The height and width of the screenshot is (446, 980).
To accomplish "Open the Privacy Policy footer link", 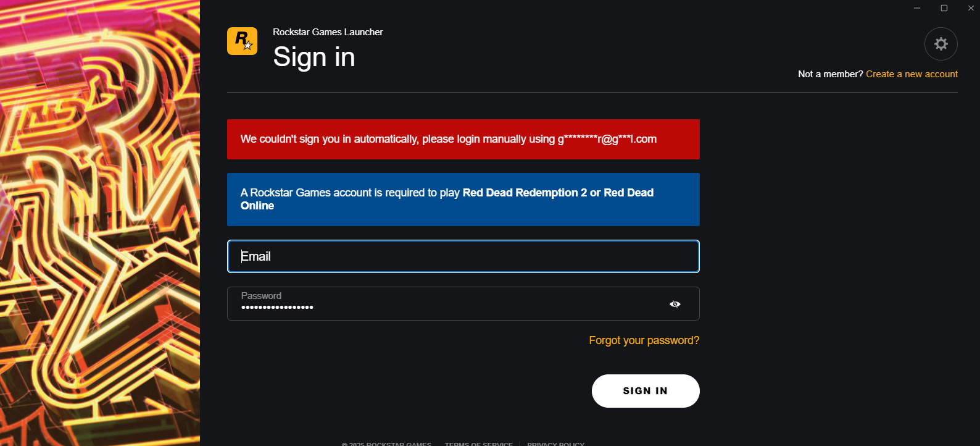I will point(555,443).
